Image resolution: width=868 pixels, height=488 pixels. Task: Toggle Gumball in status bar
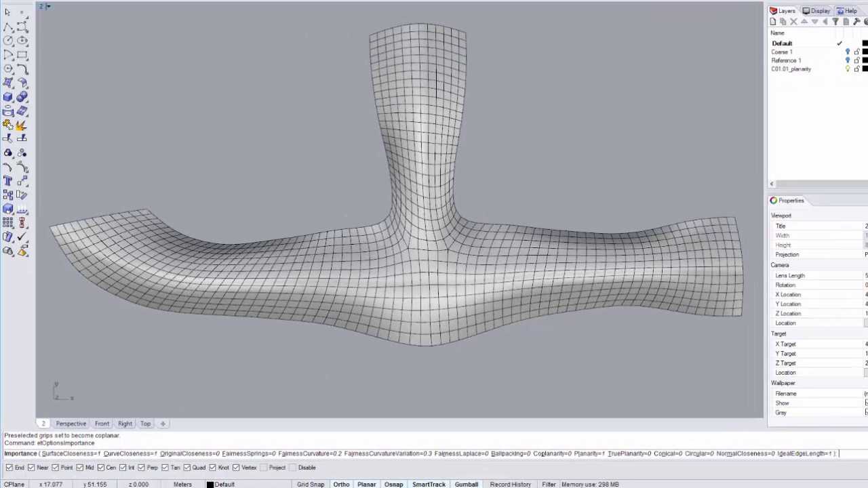(467, 485)
